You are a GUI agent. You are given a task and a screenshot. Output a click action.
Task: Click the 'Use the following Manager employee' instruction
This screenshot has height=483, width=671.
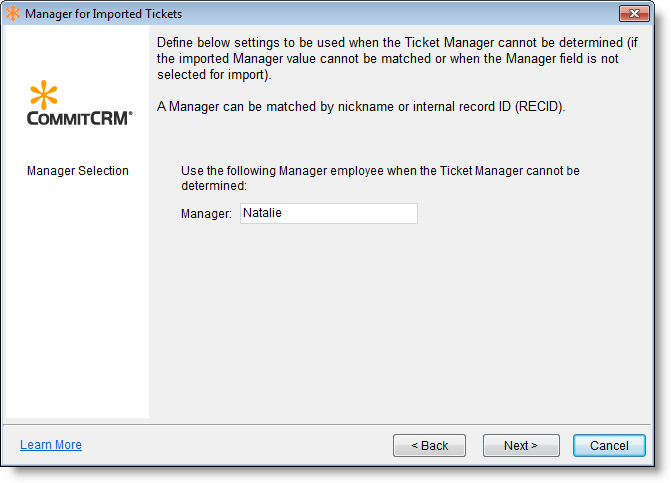pos(380,178)
